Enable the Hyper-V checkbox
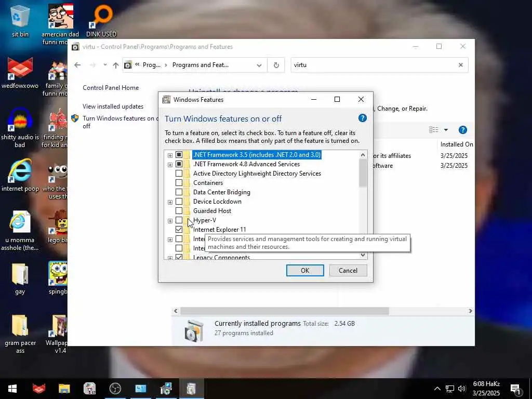The height and width of the screenshot is (399, 532). click(179, 220)
